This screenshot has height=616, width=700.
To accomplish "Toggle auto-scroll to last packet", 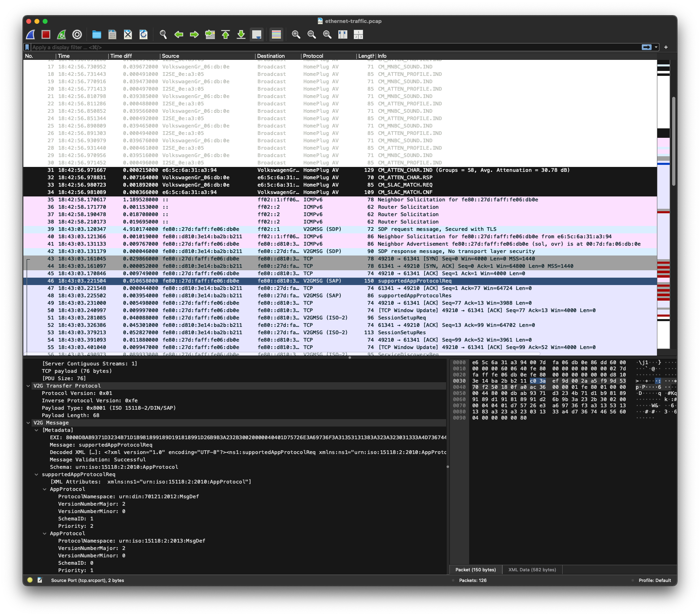I will [257, 35].
